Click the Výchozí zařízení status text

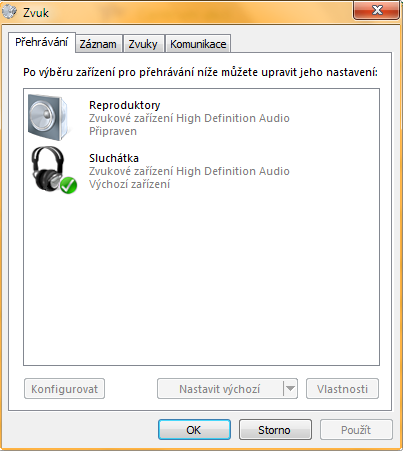[130, 184]
